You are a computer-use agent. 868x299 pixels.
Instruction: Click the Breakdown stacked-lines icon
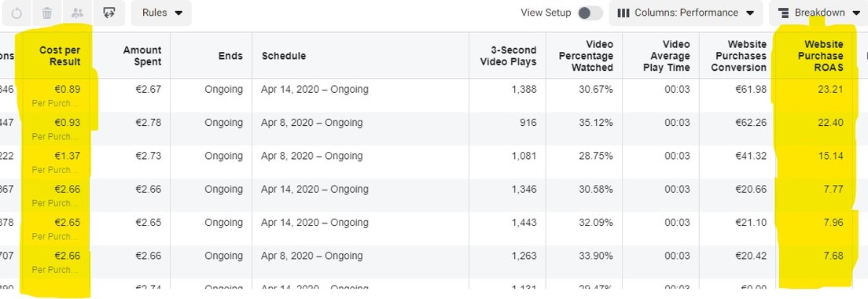pyautogui.click(x=783, y=13)
